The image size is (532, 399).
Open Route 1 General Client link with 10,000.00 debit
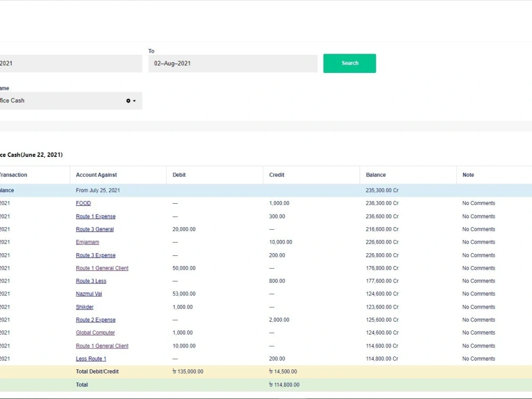pos(102,346)
